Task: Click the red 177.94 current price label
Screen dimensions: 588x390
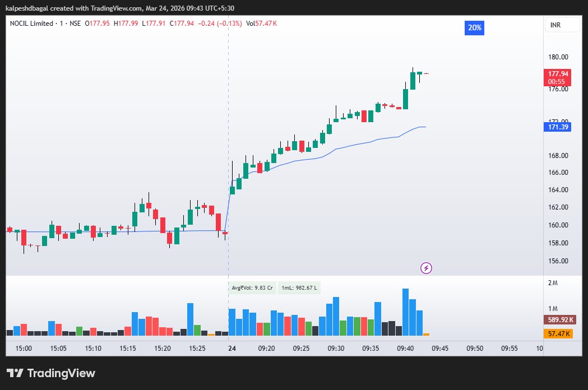Action: click(x=558, y=78)
